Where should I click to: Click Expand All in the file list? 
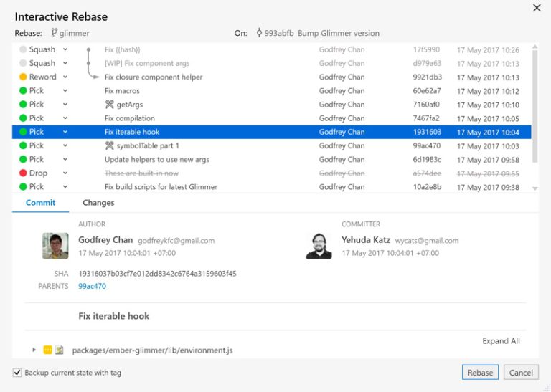pyautogui.click(x=501, y=341)
